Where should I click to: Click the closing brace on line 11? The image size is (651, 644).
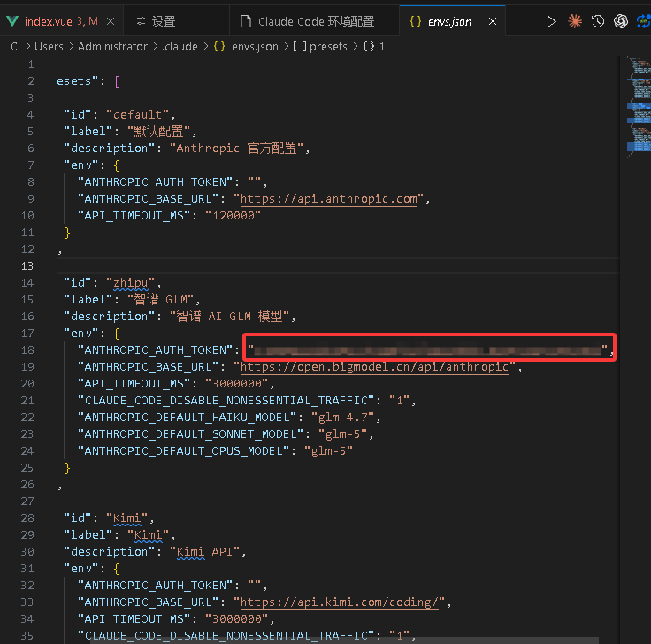pos(67,233)
